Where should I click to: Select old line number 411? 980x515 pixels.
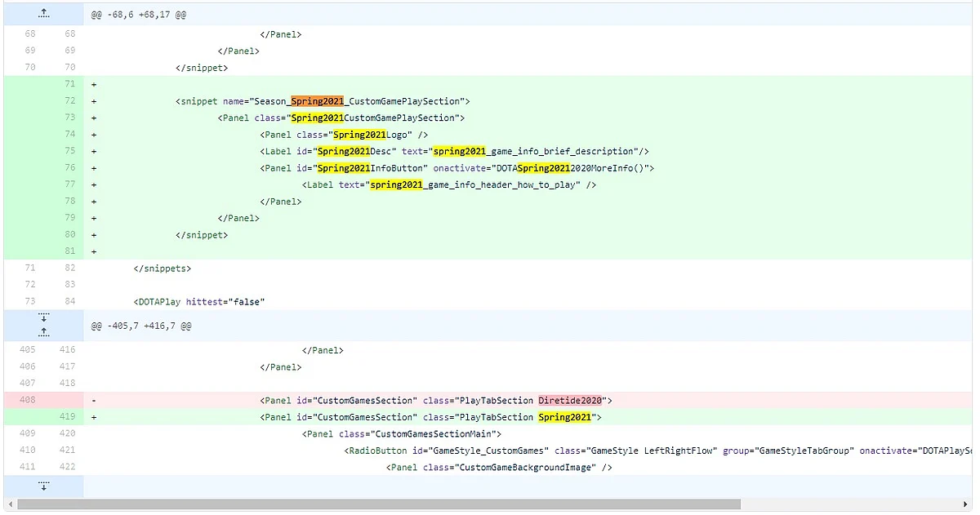click(x=28, y=468)
